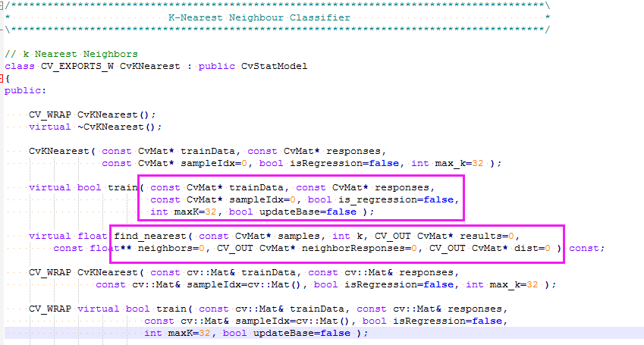
Task: Click the 'public:' access specifier line
Action: pyautogui.click(x=26, y=91)
